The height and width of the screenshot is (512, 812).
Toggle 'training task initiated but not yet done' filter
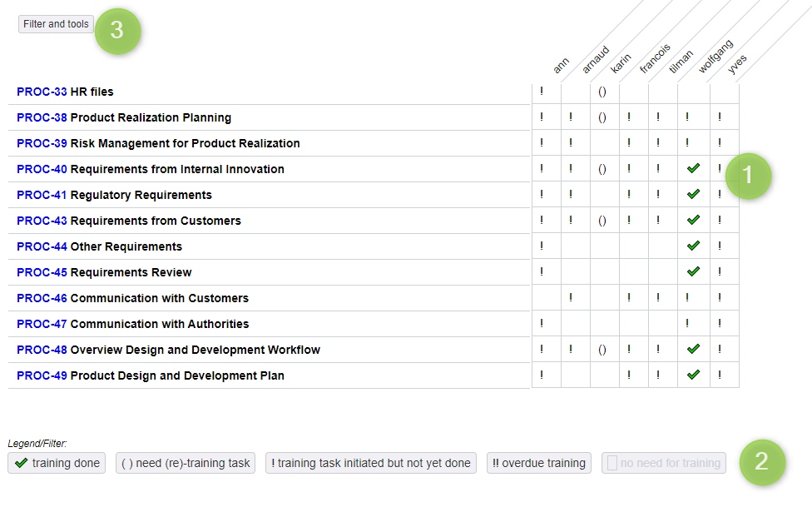click(x=371, y=463)
